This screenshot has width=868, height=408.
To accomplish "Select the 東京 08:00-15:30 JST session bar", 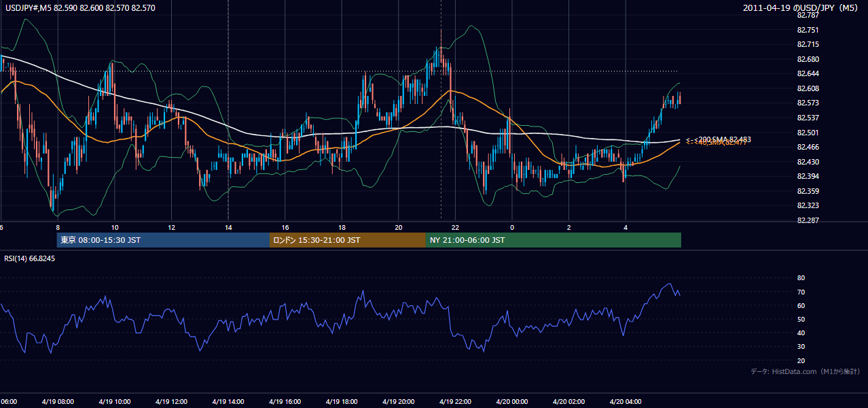I will point(163,240).
